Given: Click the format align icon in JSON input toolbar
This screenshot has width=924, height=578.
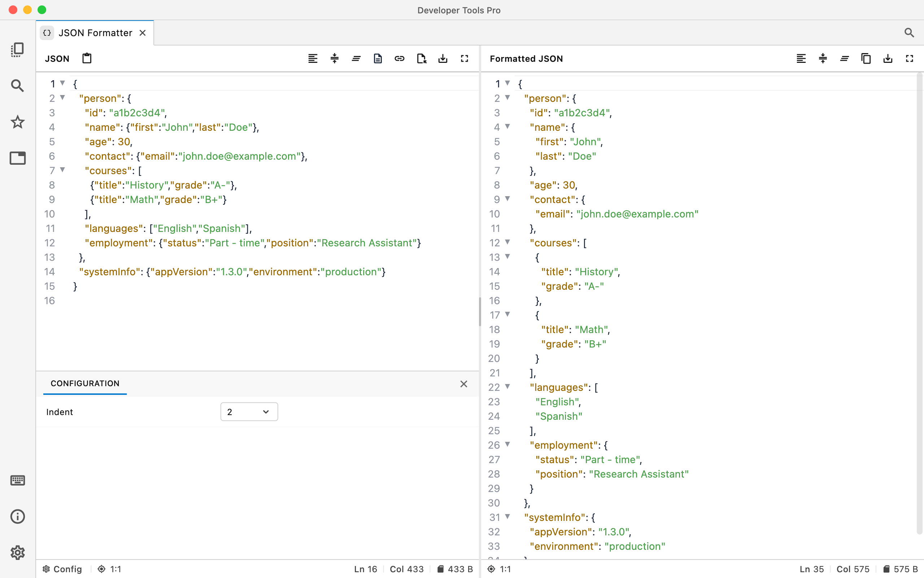Looking at the screenshot, I should pos(313,59).
